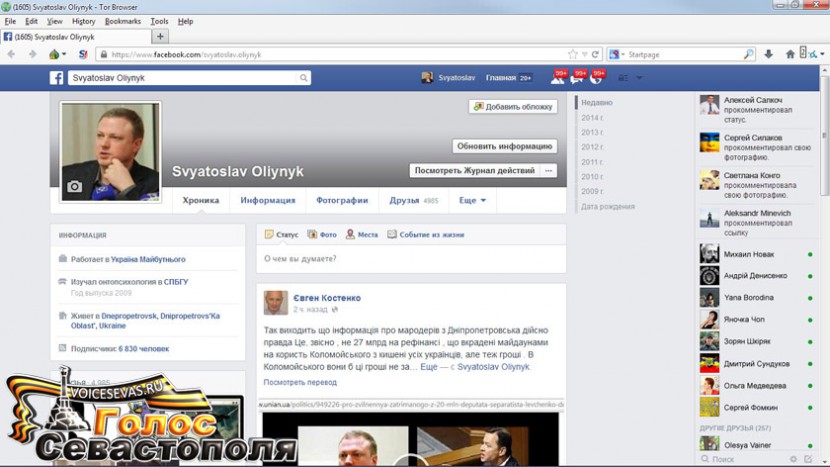
Task: Open the Bookmarks menu
Action: pos(122,21)
